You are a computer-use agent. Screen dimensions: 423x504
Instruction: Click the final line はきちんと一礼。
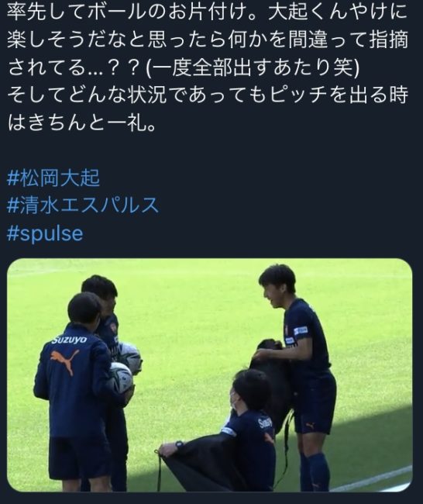coord(81,123)
